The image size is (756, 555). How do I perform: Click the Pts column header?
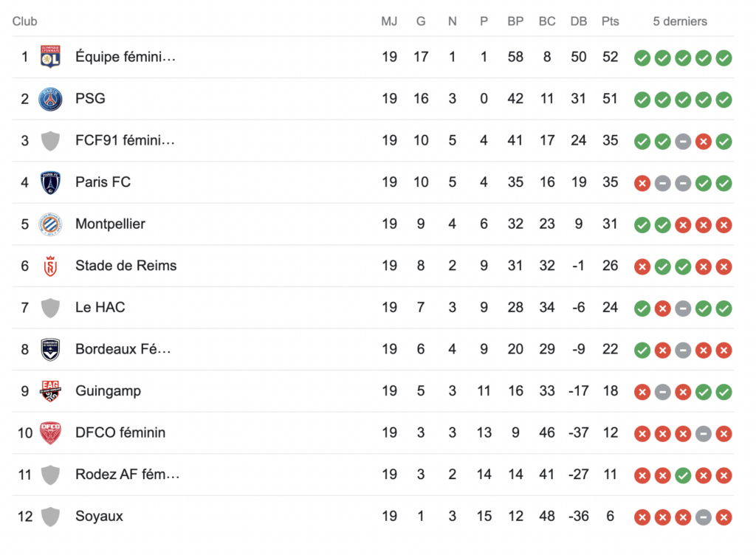610,21
